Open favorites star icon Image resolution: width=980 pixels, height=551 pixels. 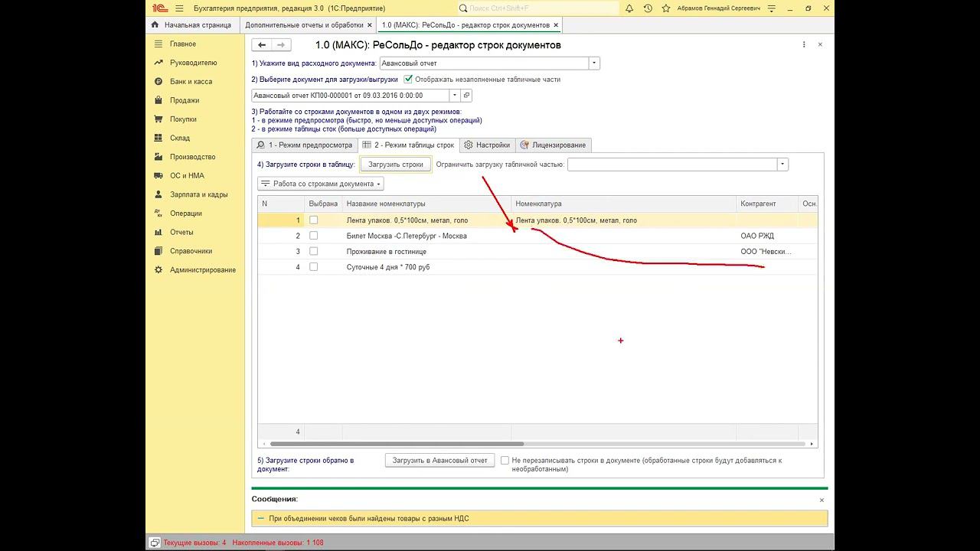665,8
